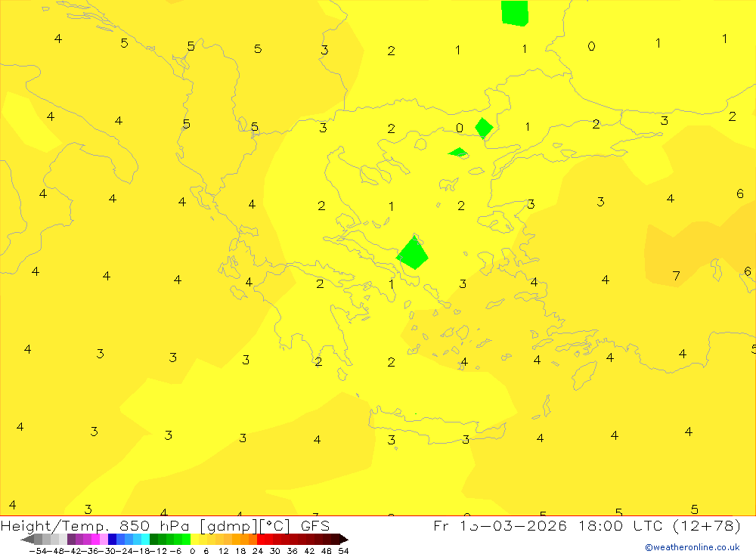This screenshot has height=554, width=756.
Task: Click the -18 legend label
Action: (x=141, y=551)
